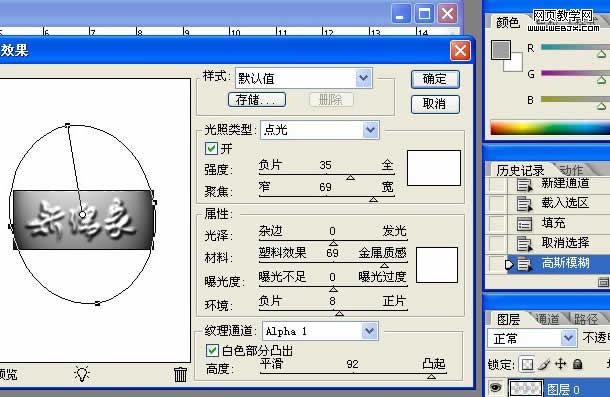Click the 光泽 gloss slider handle
Screen dimensions: 610x397
[333, 243]
